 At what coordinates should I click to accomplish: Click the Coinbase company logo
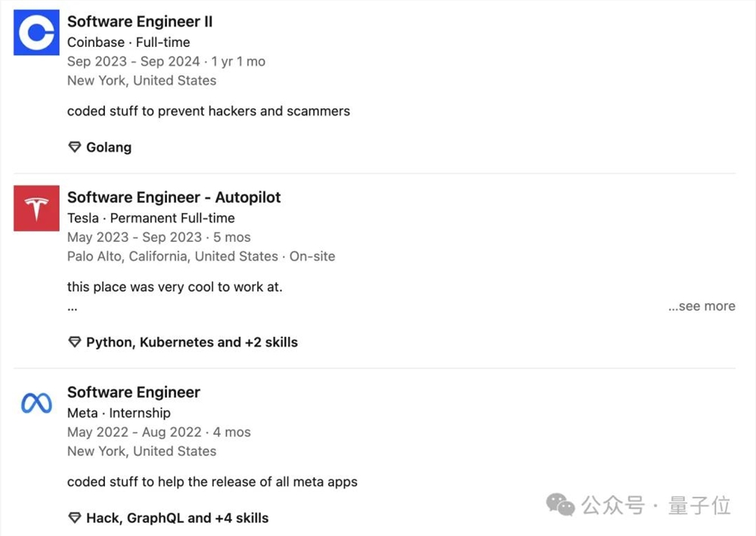pos(36,33)
